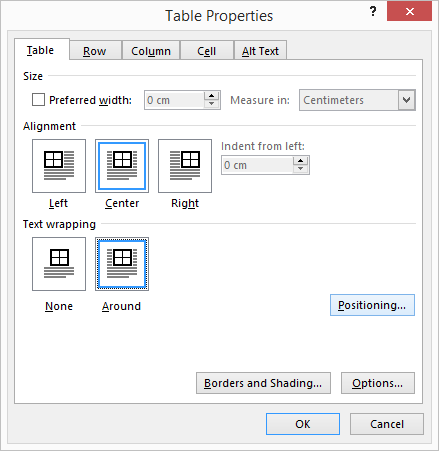Click the Center alignment label
Screen dimensions: 439x451
(122, 203)
